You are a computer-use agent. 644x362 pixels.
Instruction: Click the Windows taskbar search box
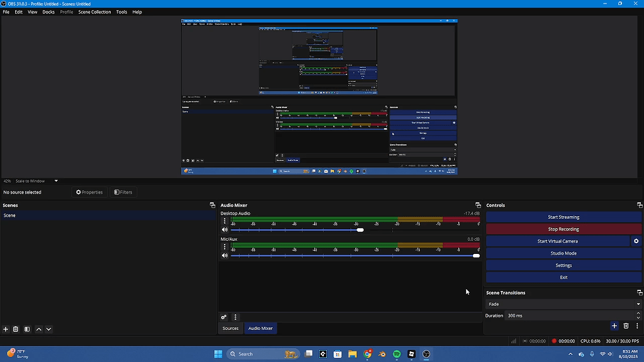click(x=263, y=354)
